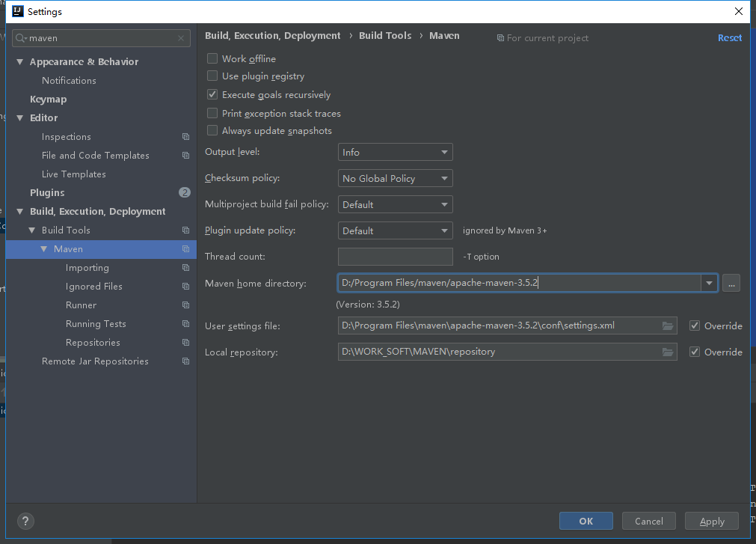Enable Print exception stack traces
756x544 pixels.
(212, 113)
